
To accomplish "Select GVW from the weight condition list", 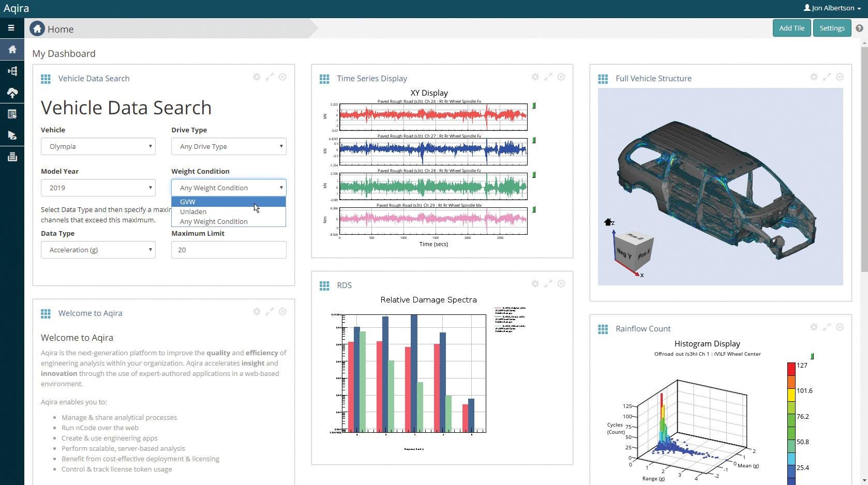I will [x=188, y=202].
